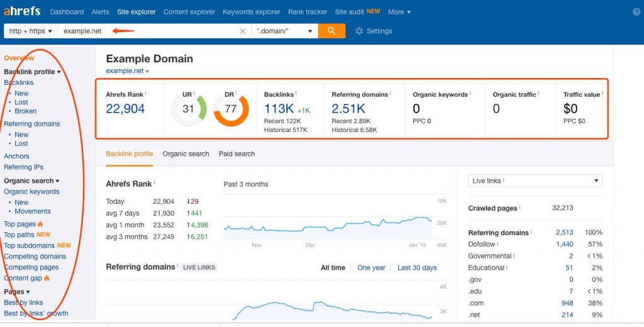Open Competing pages in the sidebar
This screenshot has width=644, height=327.
tap(31, 267)
